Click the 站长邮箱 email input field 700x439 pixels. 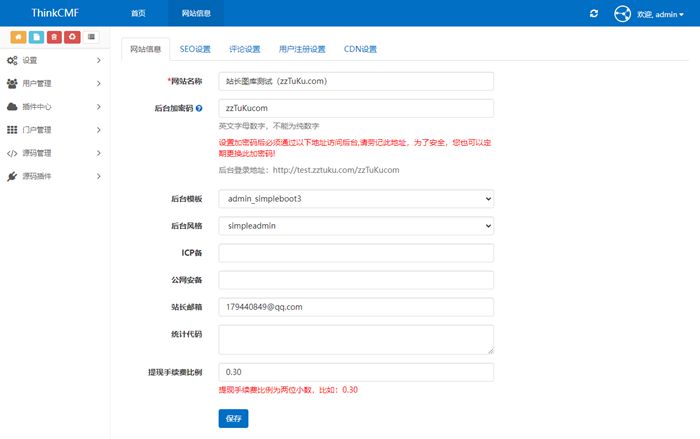356,306
